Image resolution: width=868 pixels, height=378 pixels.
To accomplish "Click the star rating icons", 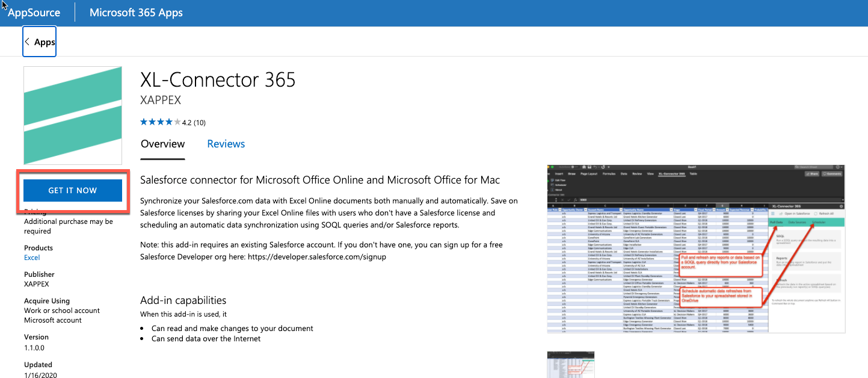I will point(160,122).
